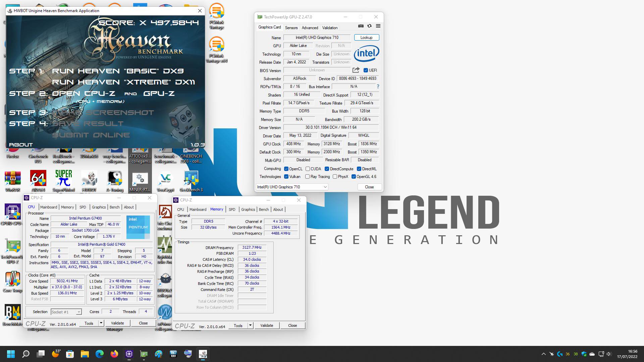
Task: Click the Lookup button in GPU-Z
Action: click(x=367, y=38)
